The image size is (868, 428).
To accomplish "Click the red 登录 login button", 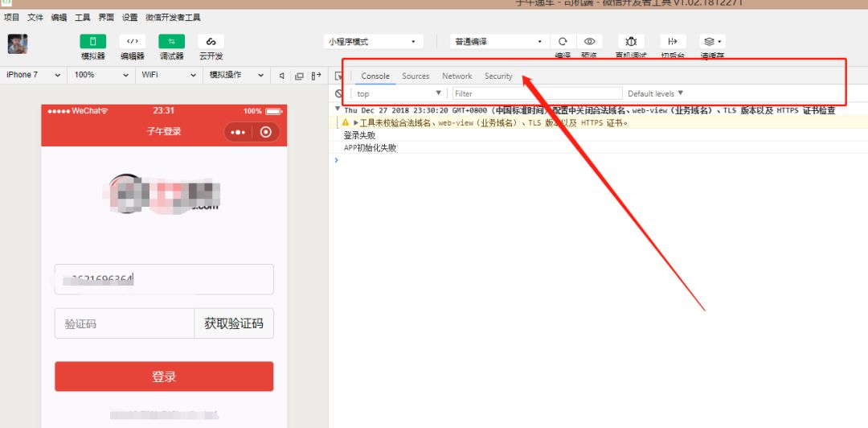I will tap(164, 377).
